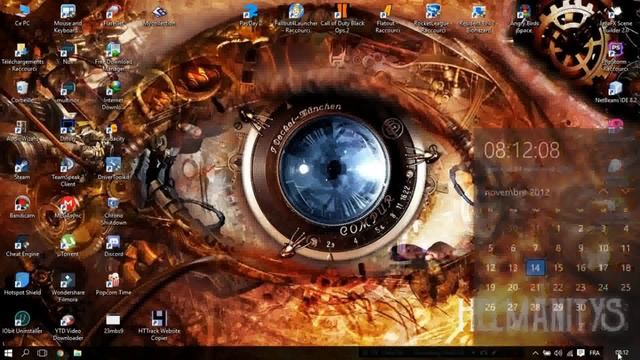The image size is (640, 360).
Task: Click the taskbar clock showing 08:12
Action: pos(622,353)
